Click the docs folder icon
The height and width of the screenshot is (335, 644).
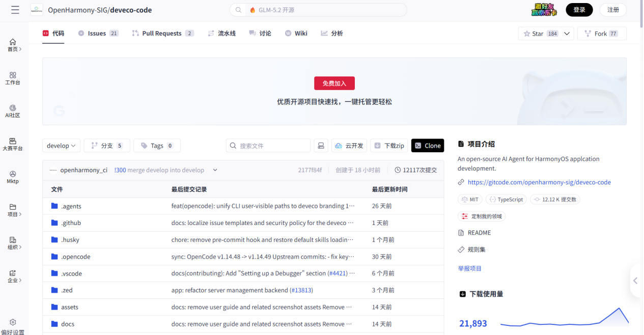click(54, 324)
